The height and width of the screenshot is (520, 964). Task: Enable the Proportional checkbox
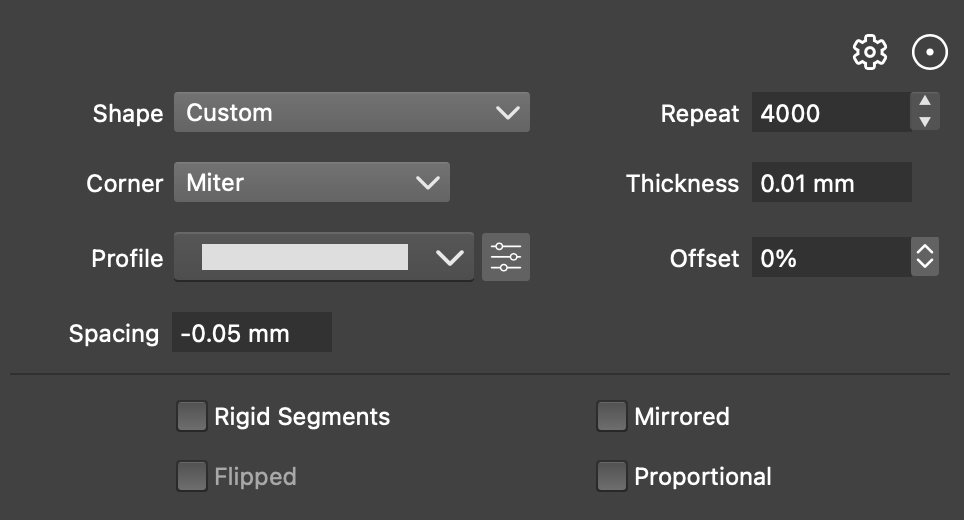click(x=611, y=476)
